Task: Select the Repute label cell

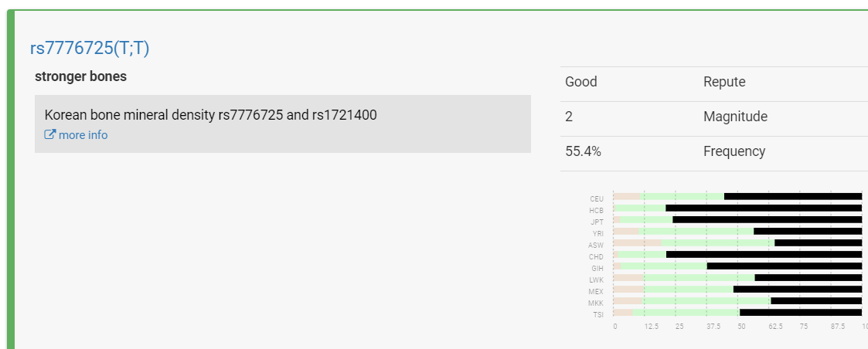Action: [724, 82]
